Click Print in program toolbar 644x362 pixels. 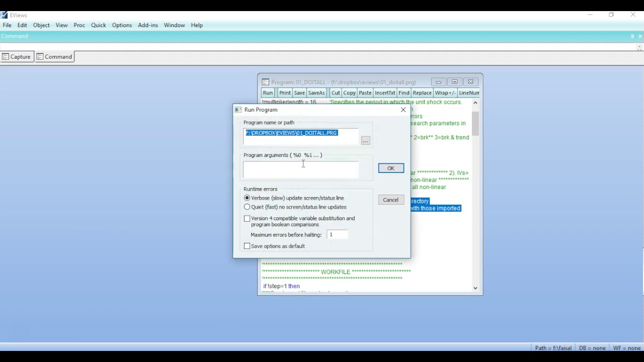point(285,93)
